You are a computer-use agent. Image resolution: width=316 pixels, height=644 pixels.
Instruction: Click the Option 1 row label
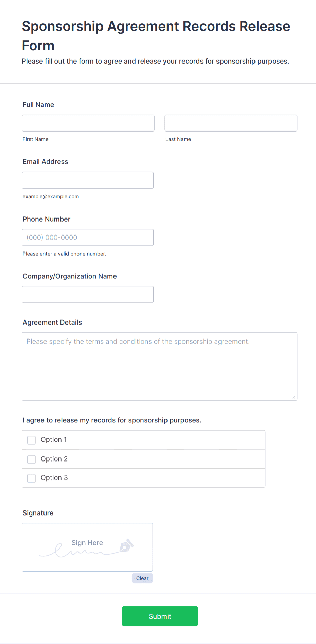54,439
